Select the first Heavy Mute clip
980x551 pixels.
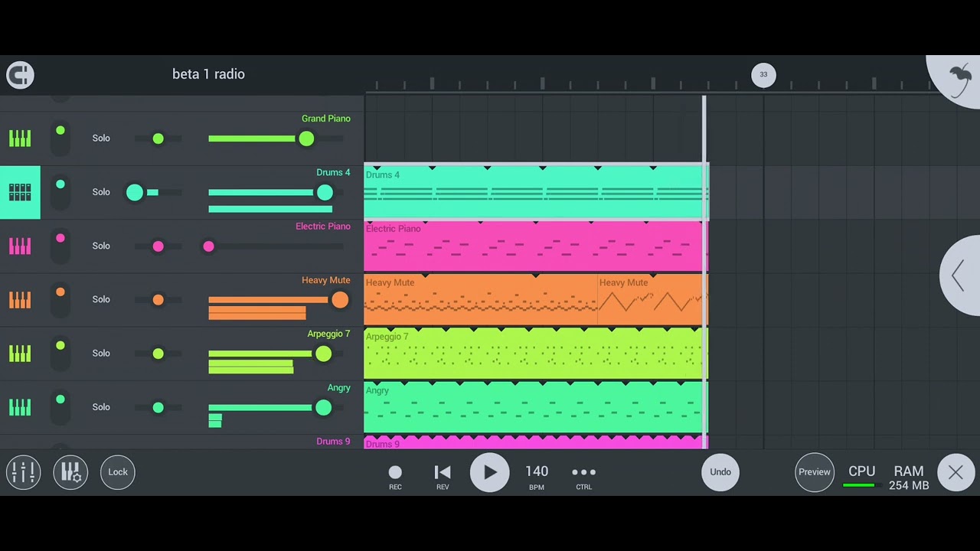480,300
